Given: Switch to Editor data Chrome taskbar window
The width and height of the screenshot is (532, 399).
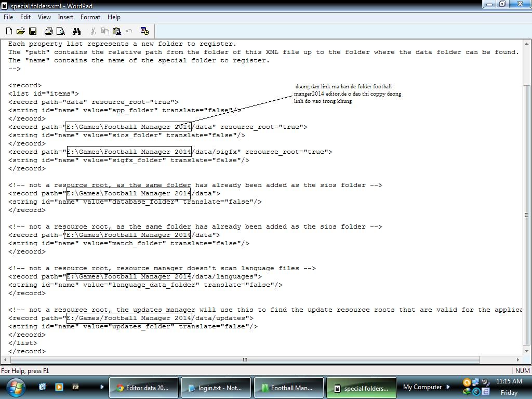Looking at the screenshot, I should [143, 388].
